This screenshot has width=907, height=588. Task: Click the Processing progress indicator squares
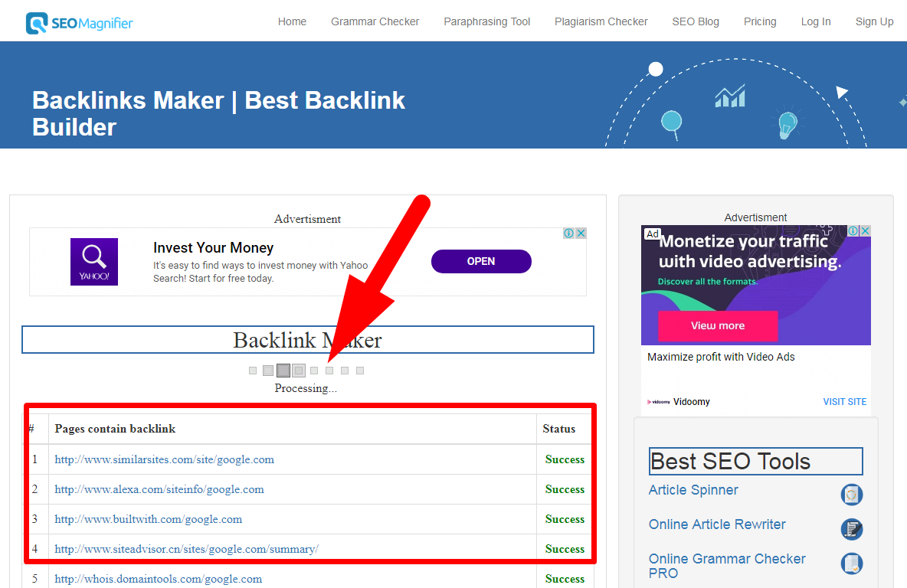tap(306, 371)
